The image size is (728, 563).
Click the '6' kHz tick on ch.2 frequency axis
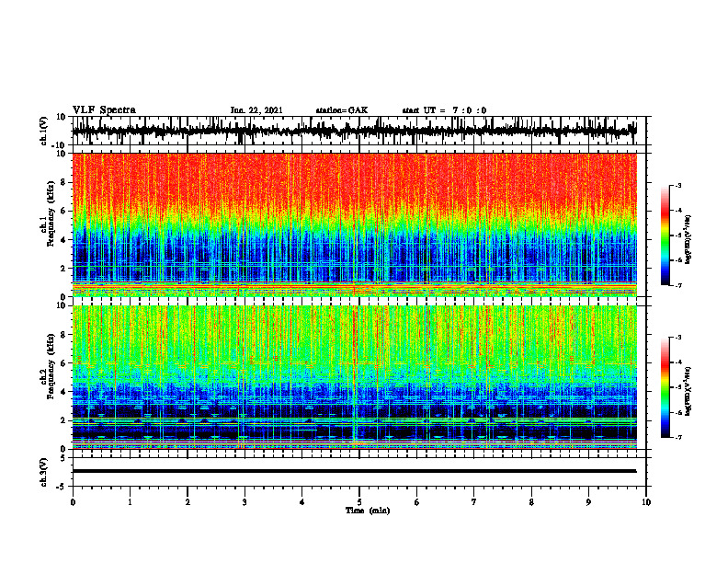tap(63, 363)
